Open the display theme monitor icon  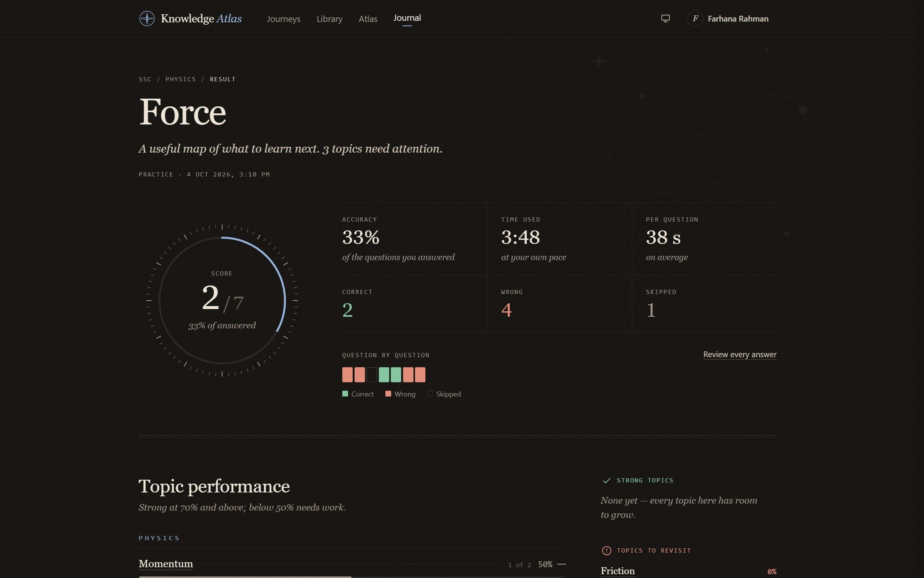[x=665, y=18]
